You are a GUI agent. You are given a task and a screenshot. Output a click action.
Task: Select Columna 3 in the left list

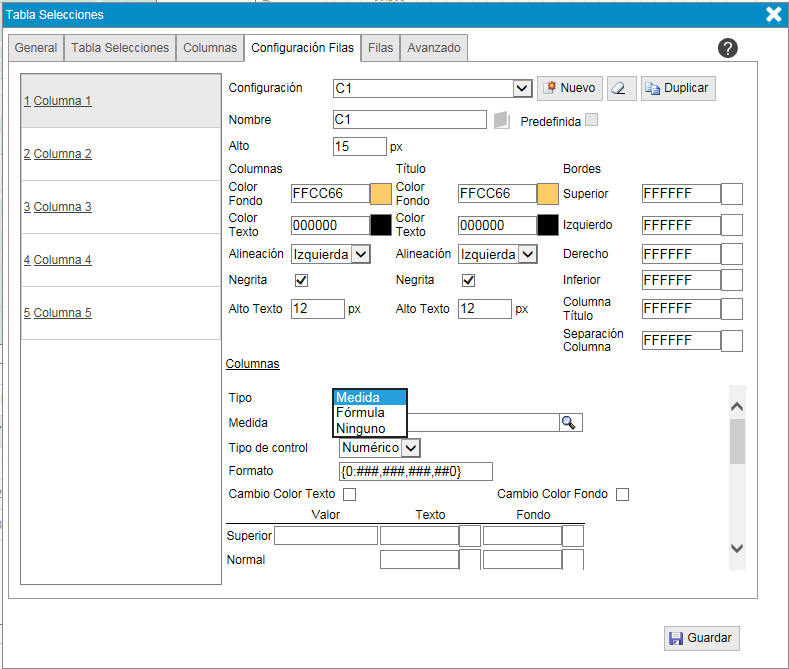[62, 207]
